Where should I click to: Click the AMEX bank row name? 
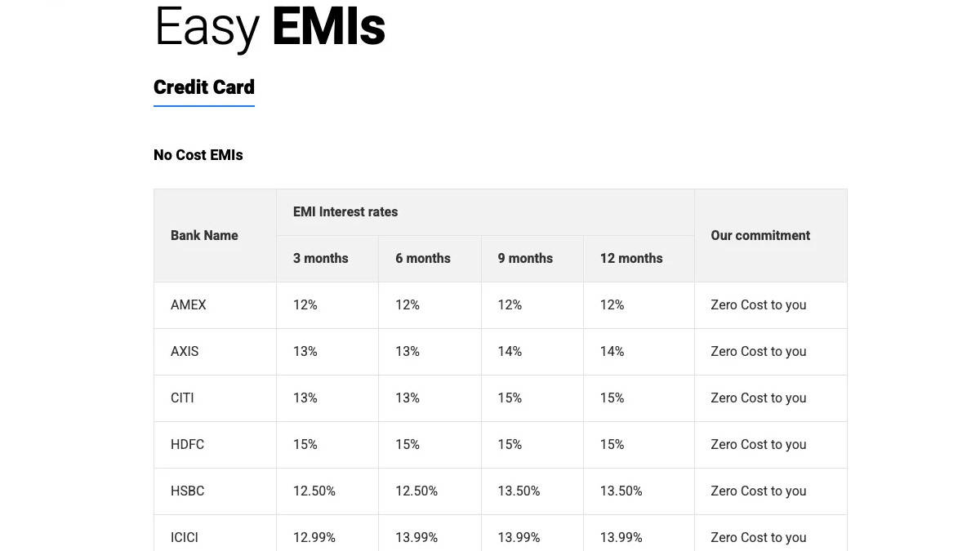[189, 305]
